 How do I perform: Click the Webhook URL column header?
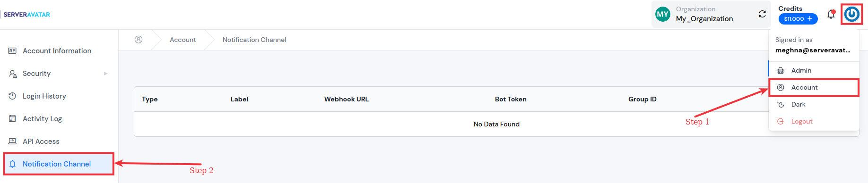[x=347, y=99]
